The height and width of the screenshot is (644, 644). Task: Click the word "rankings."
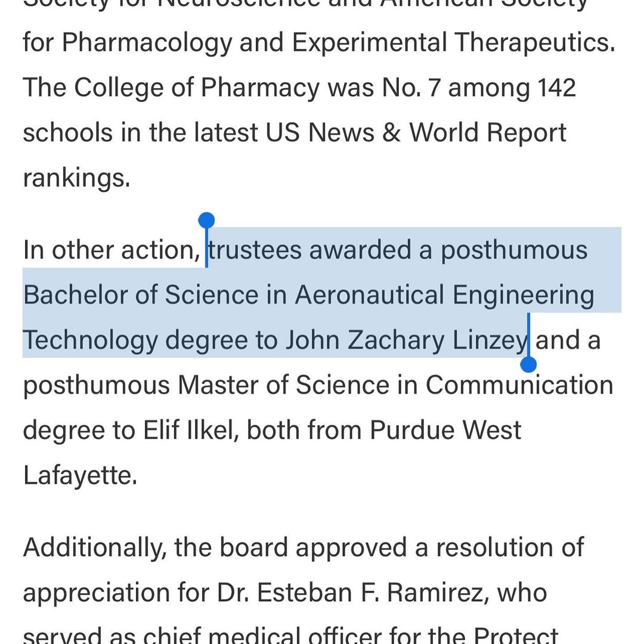(76, 178)
